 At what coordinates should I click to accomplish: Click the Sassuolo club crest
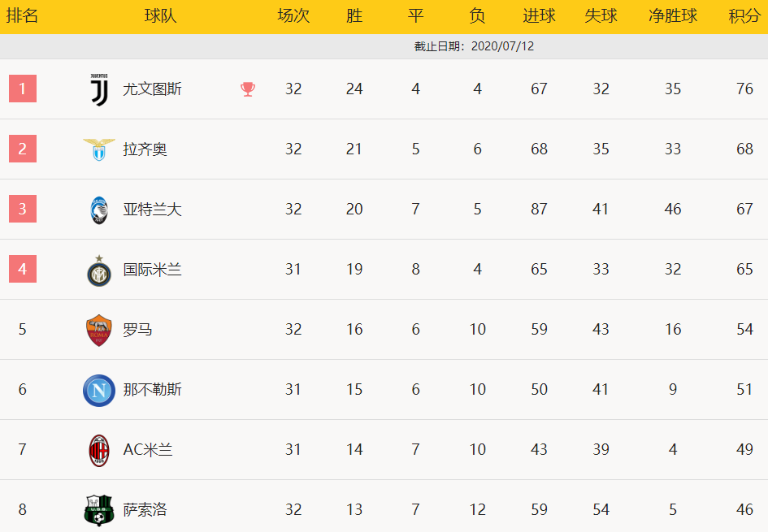(x=99, y=510)
